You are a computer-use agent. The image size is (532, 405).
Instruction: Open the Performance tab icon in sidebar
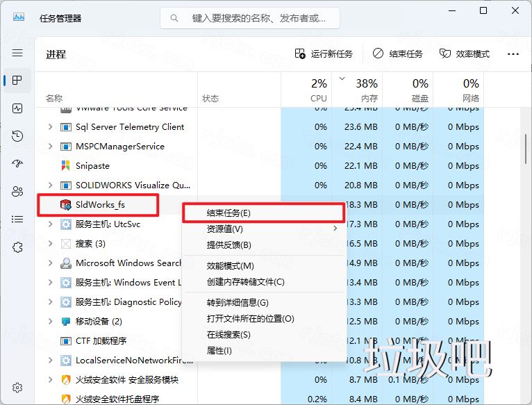tap(17, 108)
